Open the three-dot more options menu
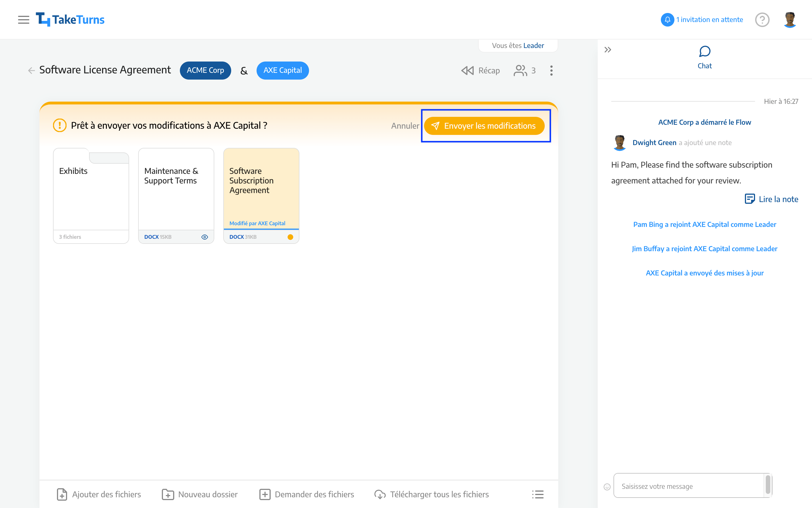This screenshot has height=508, width=812. pyautogui.click(x=551, y=70)
